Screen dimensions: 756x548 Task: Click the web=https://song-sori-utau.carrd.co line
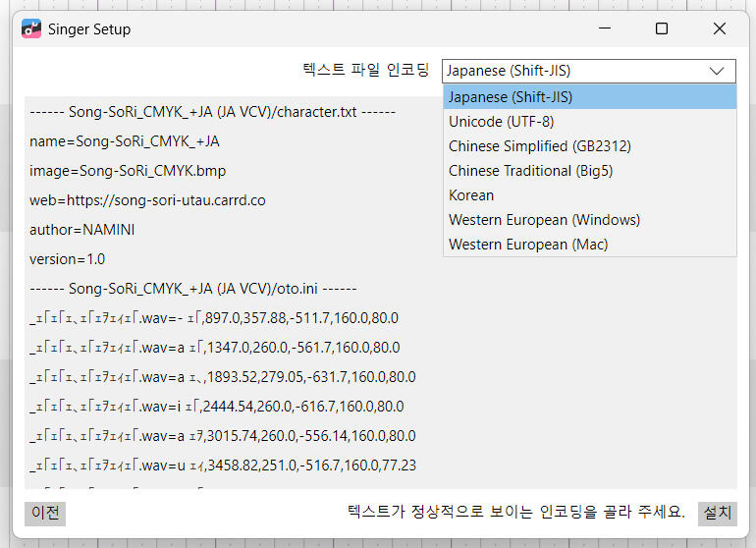[x=147, y=200]
